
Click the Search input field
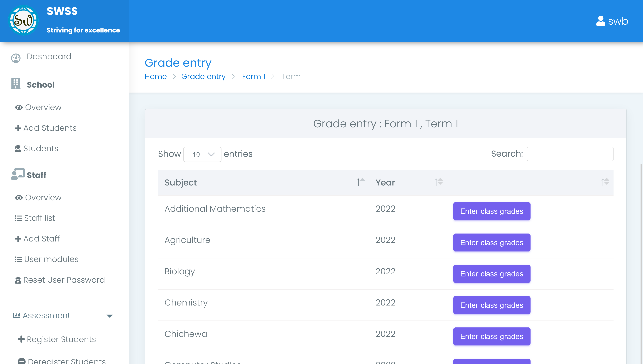click(570, 154)
